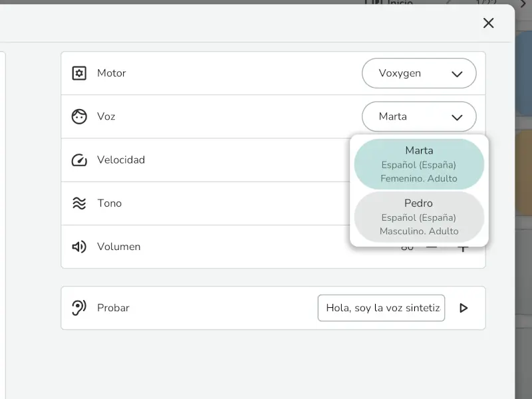The height and width of the screenshot is (399, 532).
Task: Select the Marta voice option
Action: click(418, 164)
